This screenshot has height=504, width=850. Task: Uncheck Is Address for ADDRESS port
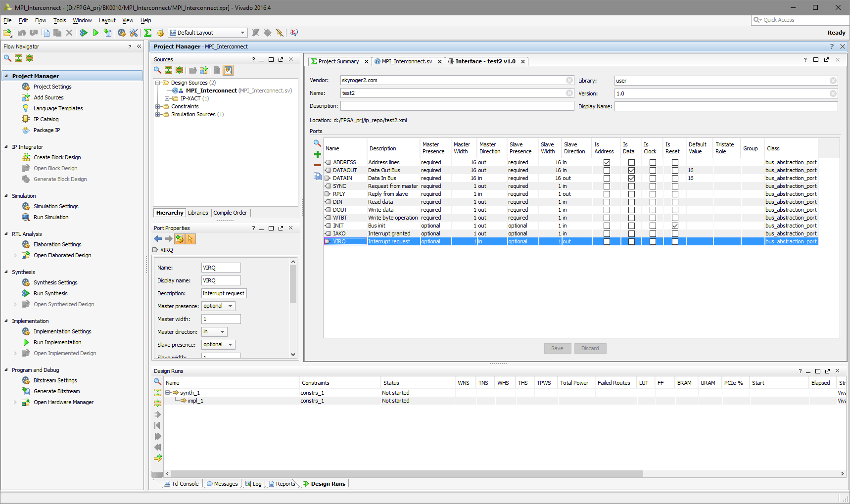point(607,162)
